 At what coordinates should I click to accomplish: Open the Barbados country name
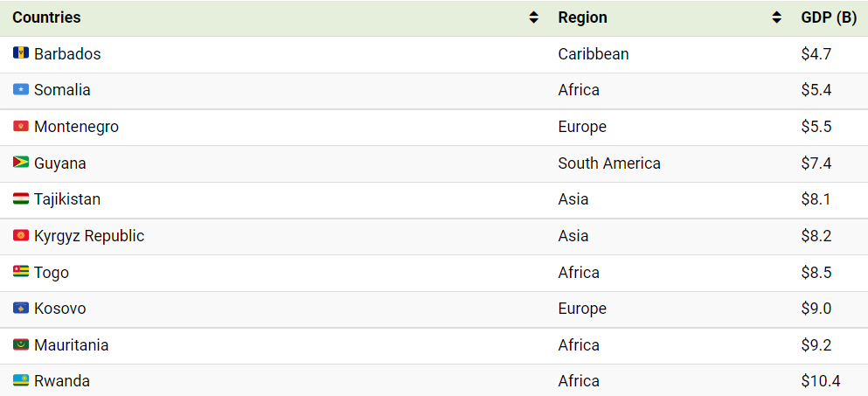(67, 53)
